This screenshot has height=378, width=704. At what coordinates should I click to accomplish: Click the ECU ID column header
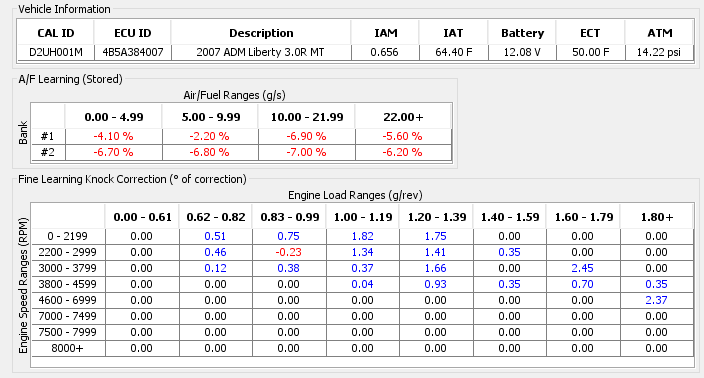tap(132, 33)
